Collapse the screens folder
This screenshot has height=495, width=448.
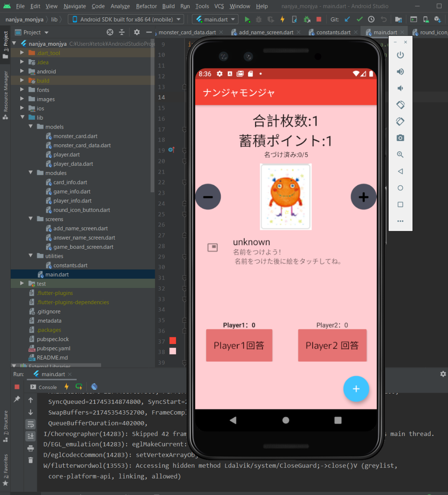click(x=31, y=219)
